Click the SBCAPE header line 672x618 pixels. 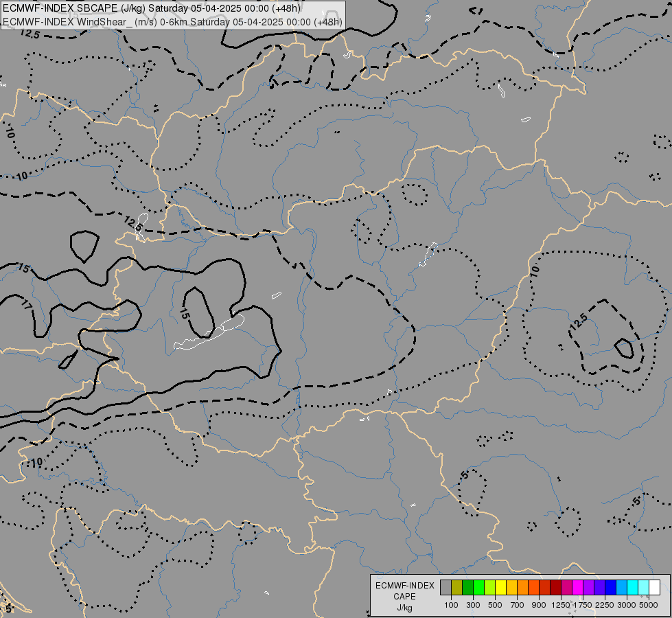coord(152,8)
